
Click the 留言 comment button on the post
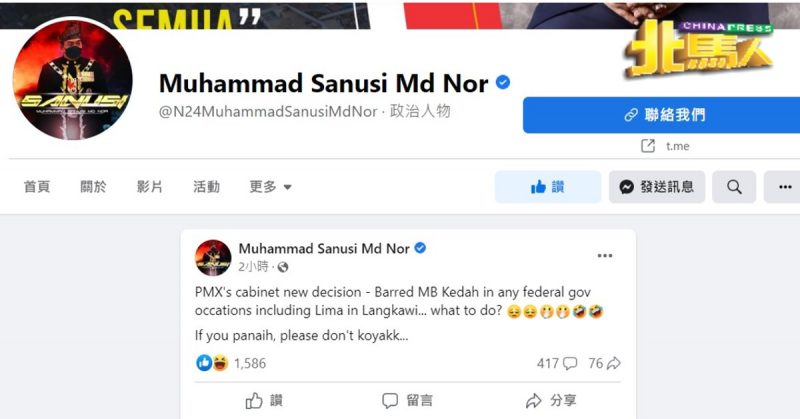(x=407, y=401)
